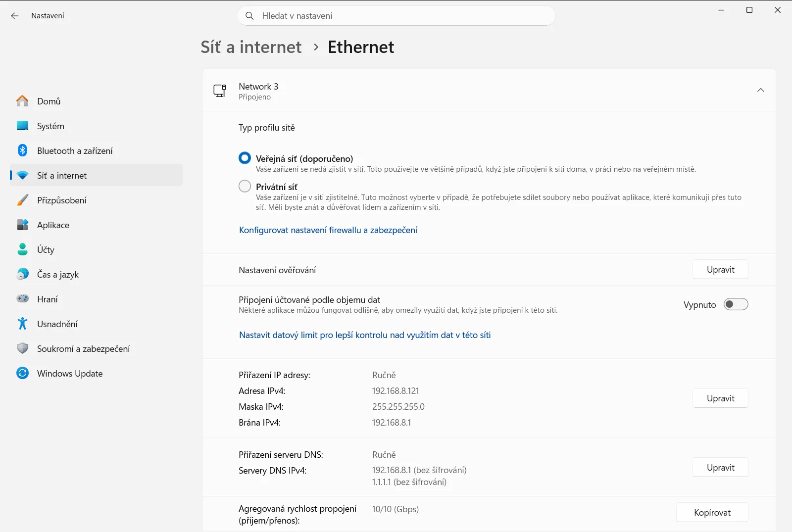Open the Domů settings page
This screenshot has height=532, width=792.
tap(97, 101)
